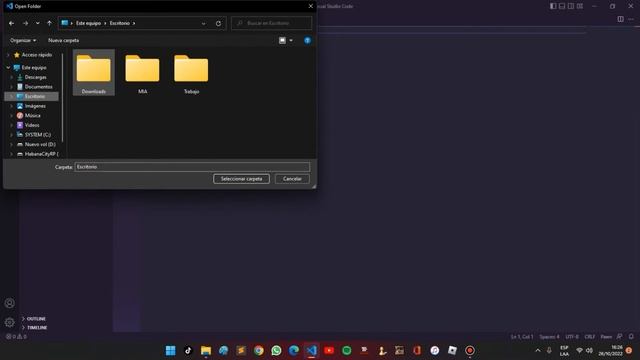The height and width of the screenshot is (360, 640).
Task: Open errors and warnings status bar item
Action: point(16,337)
